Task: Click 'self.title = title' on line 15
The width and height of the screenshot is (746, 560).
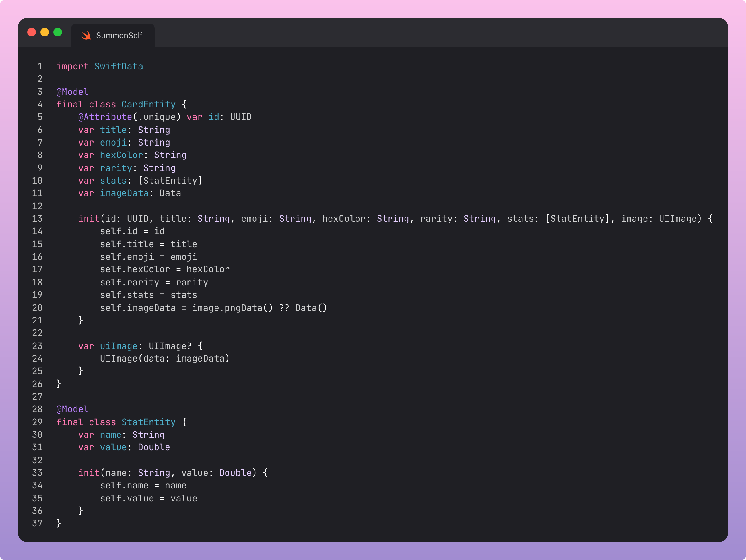Action: (x=149, y=244)
